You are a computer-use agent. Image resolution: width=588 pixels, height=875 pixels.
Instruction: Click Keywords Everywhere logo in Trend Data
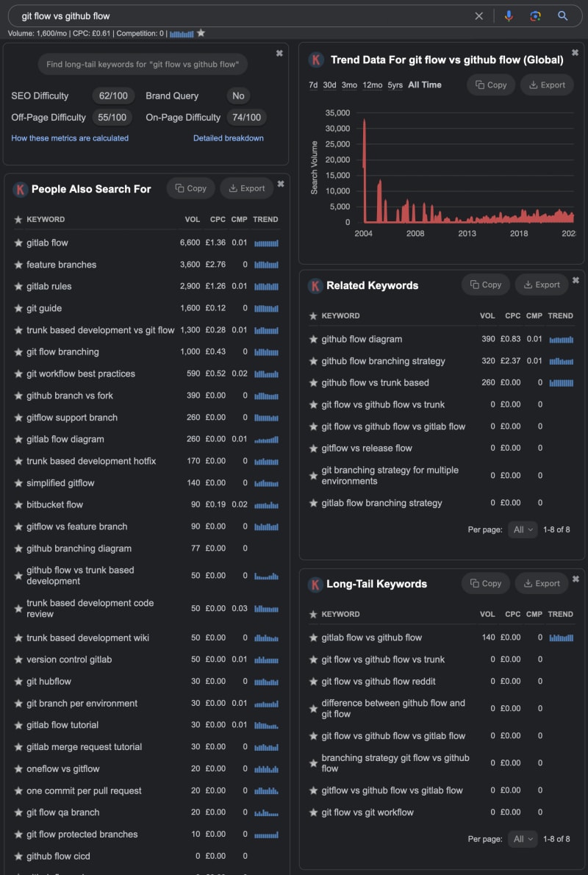point(316,60)
